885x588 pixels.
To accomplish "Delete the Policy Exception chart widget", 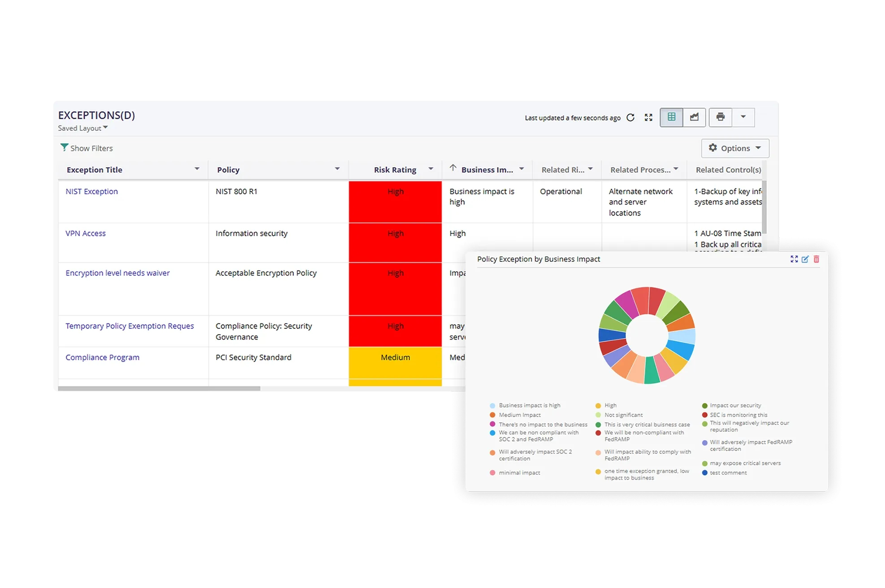I will (x=816, y=259).
